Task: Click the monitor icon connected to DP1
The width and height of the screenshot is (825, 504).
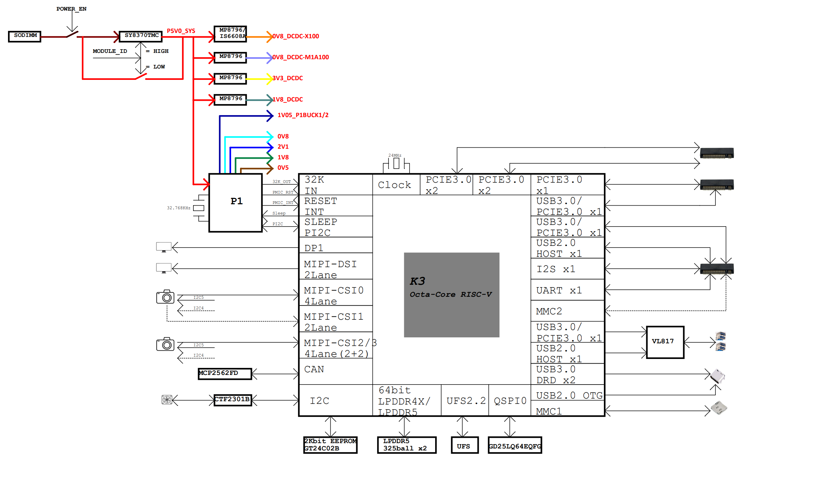Action: click(163, 247)
